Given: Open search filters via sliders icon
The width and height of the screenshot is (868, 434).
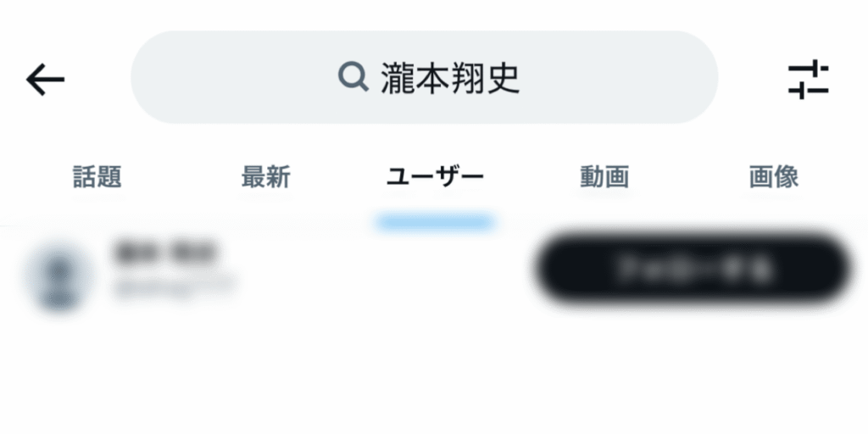Looking at the screenshot, I should [808, 79].
